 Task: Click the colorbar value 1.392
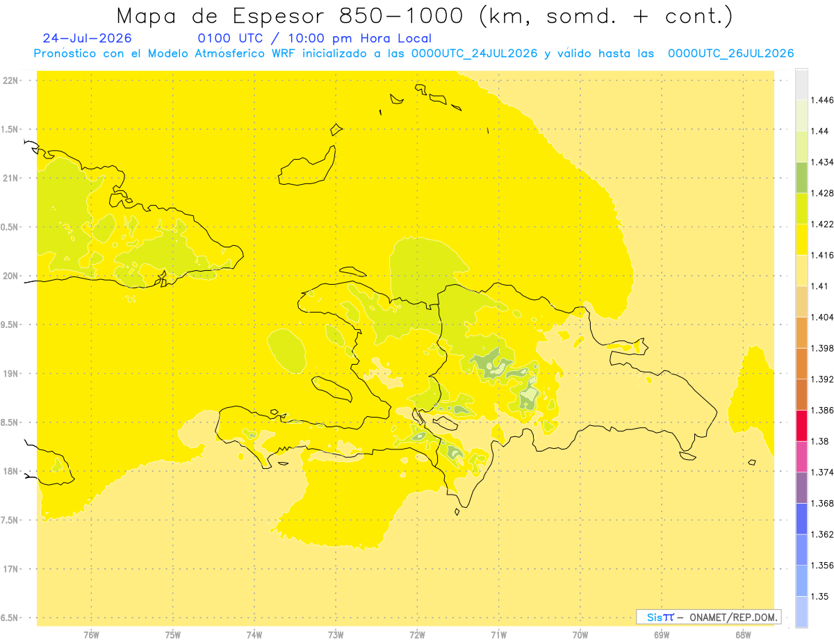click(821, 379)
